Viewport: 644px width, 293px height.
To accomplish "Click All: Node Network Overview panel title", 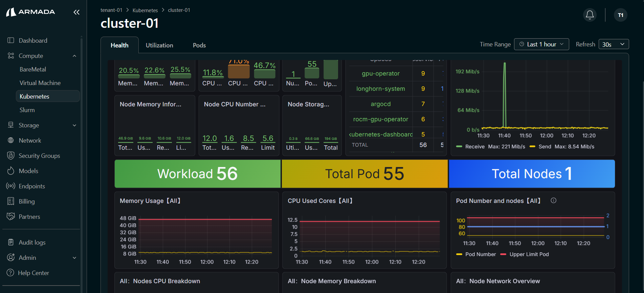I will point(498,281).
